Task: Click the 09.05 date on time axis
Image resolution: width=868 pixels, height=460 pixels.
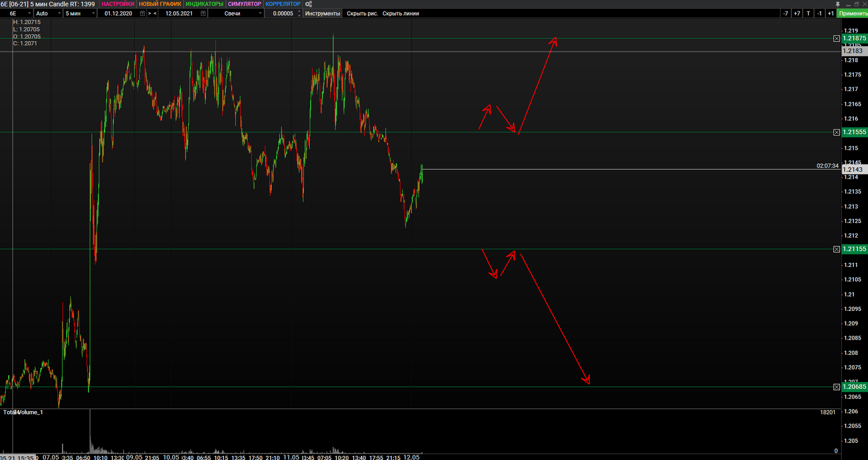Action: point(134,457)
